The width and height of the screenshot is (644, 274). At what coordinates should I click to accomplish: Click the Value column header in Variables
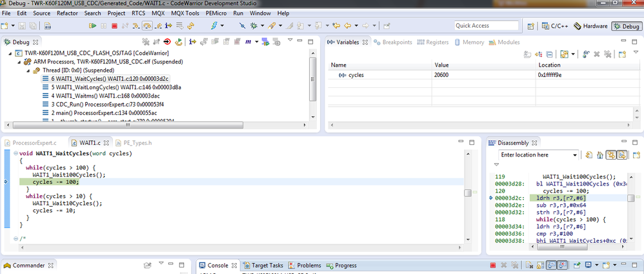pos(483,65)
